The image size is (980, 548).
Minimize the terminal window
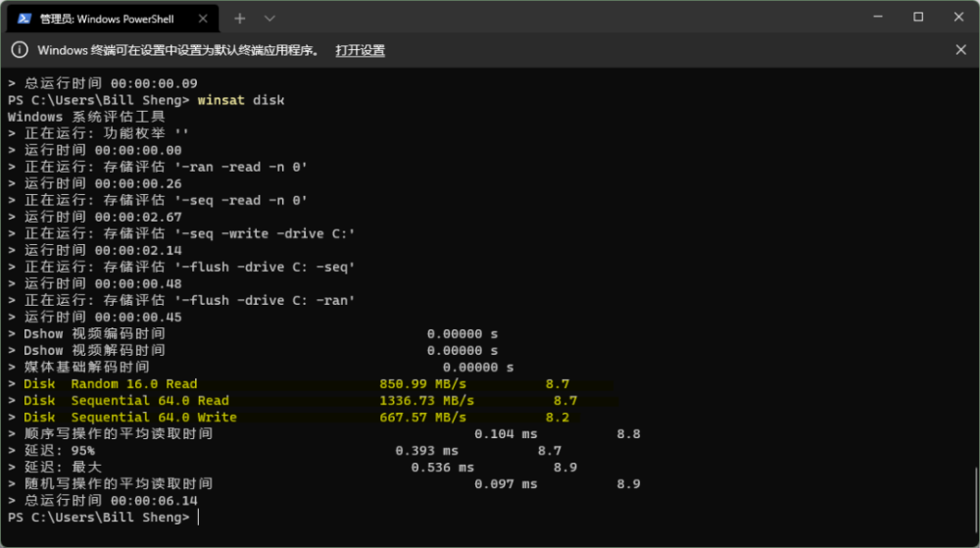click(x=874, y=17)
